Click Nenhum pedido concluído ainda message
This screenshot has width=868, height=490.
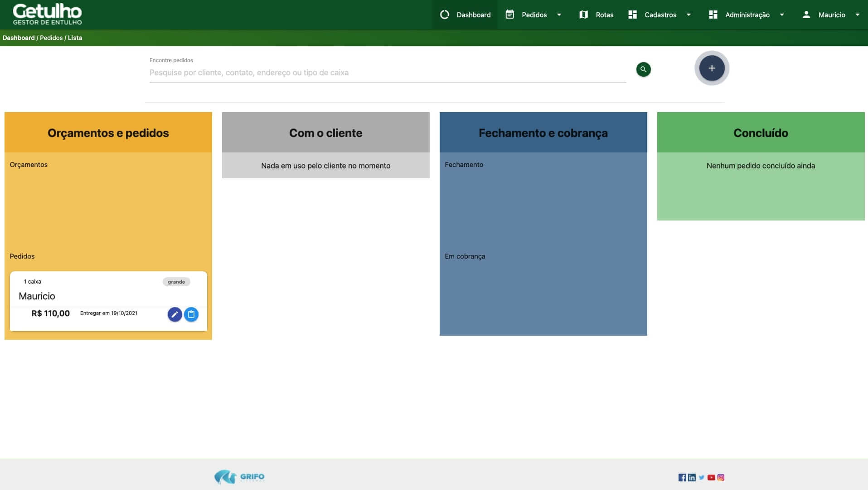[x=761, y=166]
